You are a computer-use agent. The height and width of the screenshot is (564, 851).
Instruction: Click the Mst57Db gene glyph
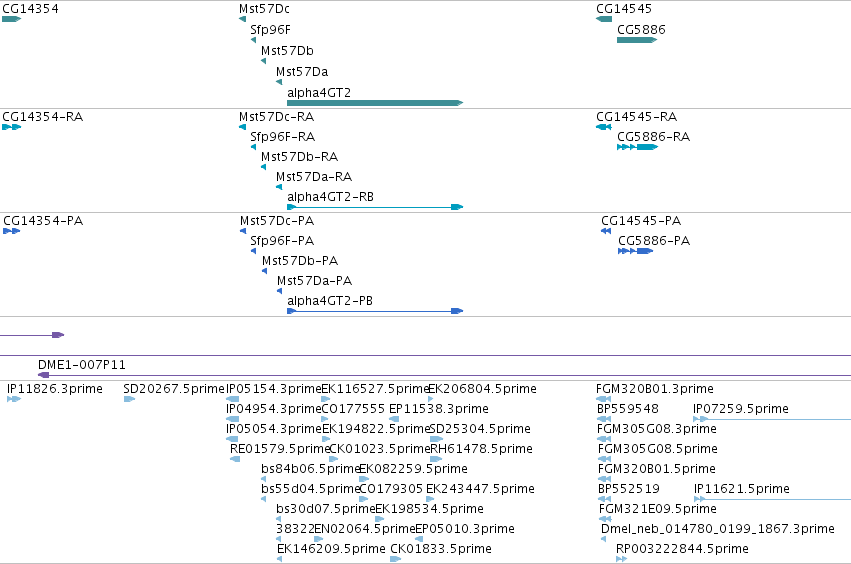point(264,61)
